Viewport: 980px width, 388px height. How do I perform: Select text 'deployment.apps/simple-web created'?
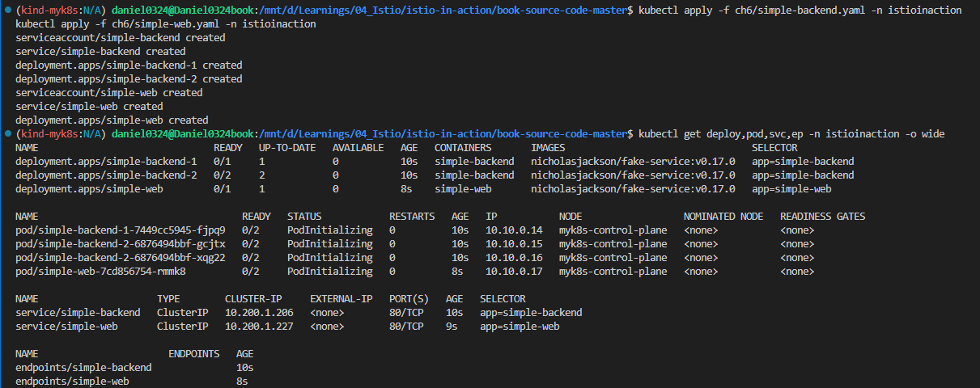pyautogui.click(x=112, y=120)
